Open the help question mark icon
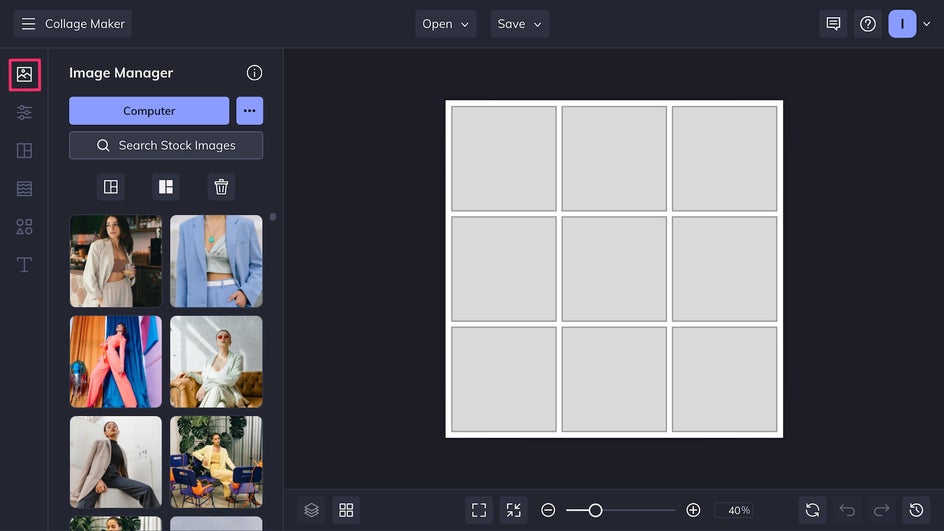 pos(868,24)
